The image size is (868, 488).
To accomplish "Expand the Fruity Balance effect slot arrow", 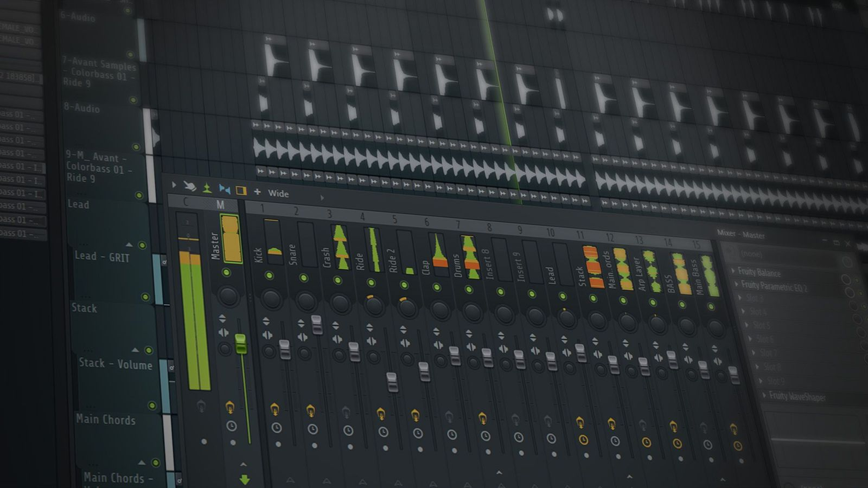I will pos(733,270).
